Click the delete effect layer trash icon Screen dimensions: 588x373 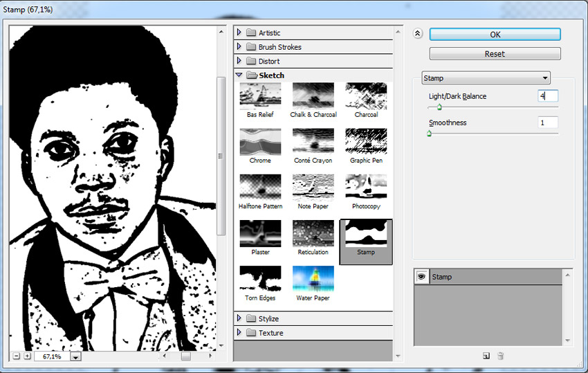501,356
